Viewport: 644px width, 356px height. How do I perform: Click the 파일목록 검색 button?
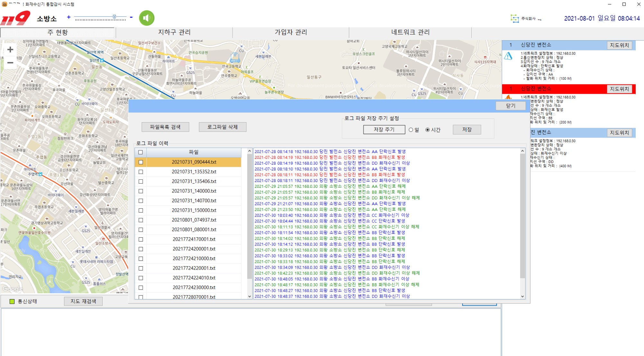click(x=165, y=127)
